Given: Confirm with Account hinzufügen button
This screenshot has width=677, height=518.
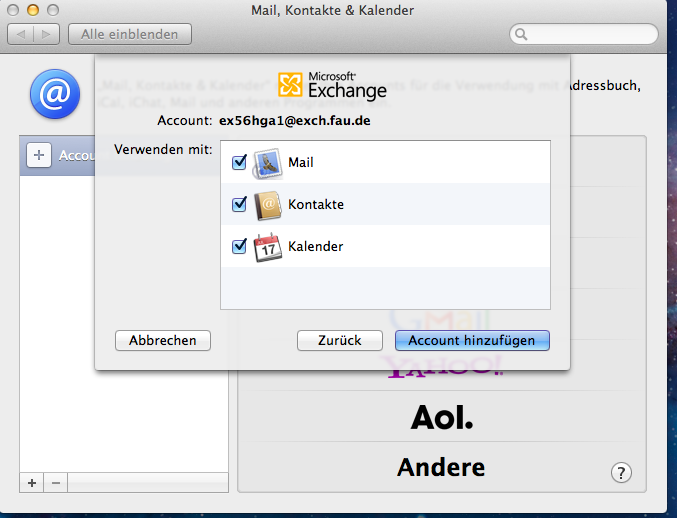Looking at the screenshot, I should coord(472,340).
